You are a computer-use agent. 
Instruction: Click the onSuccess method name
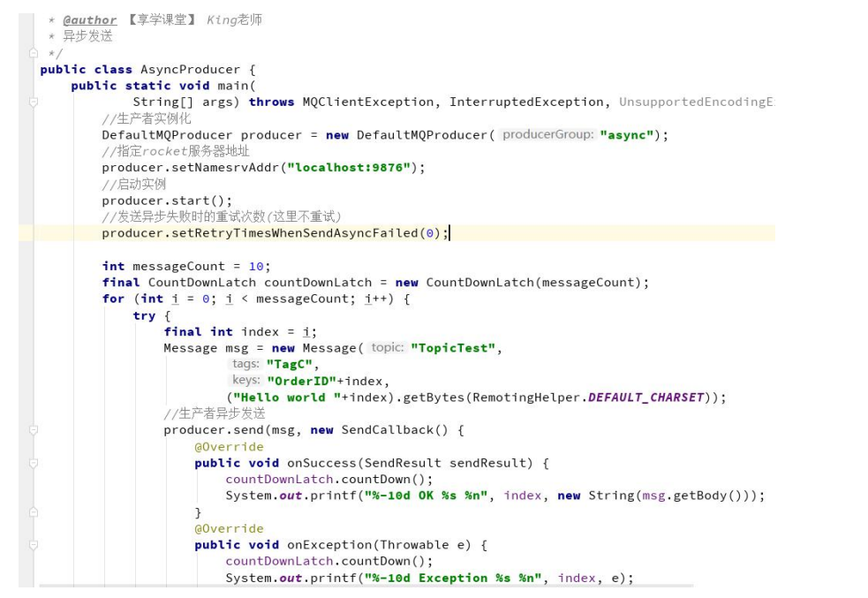click(321, 464)
